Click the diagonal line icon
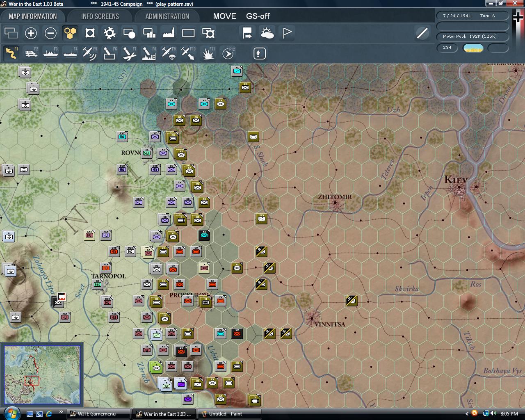The width and height of the screenshot is (525, 420). pos(422,33)
